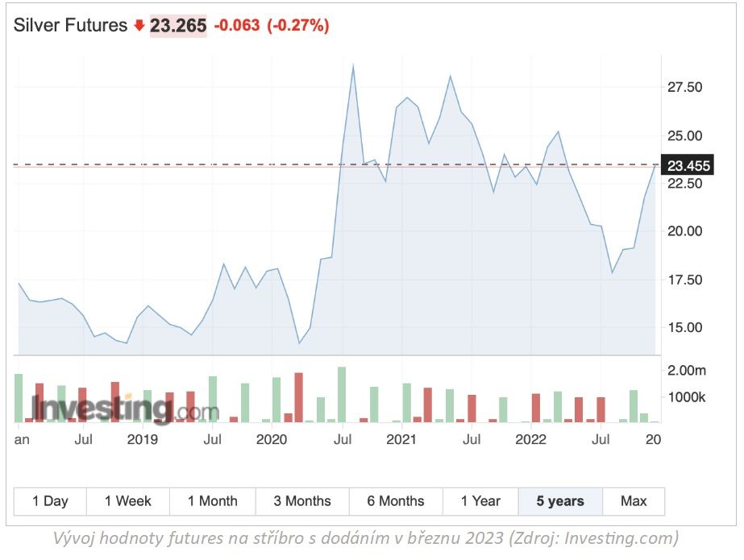This screenshot has height=560, width=744.
Task: Switch chart to 1 Year view
Action: click(480, 501)
